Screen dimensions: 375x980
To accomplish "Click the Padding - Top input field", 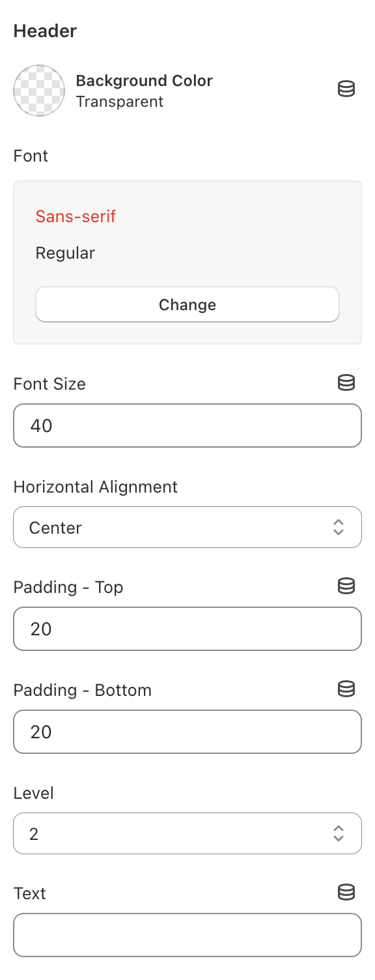I will 187,629.
